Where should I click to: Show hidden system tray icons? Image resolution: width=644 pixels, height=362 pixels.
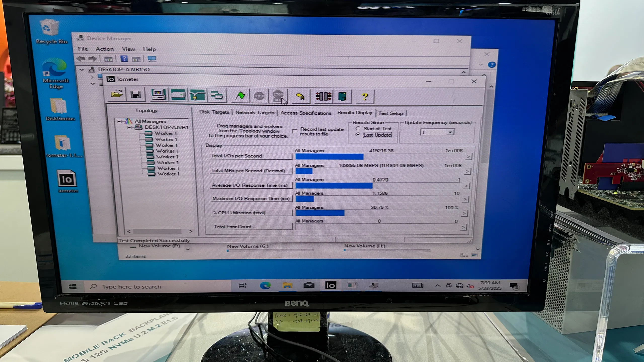tap(437, 286)
